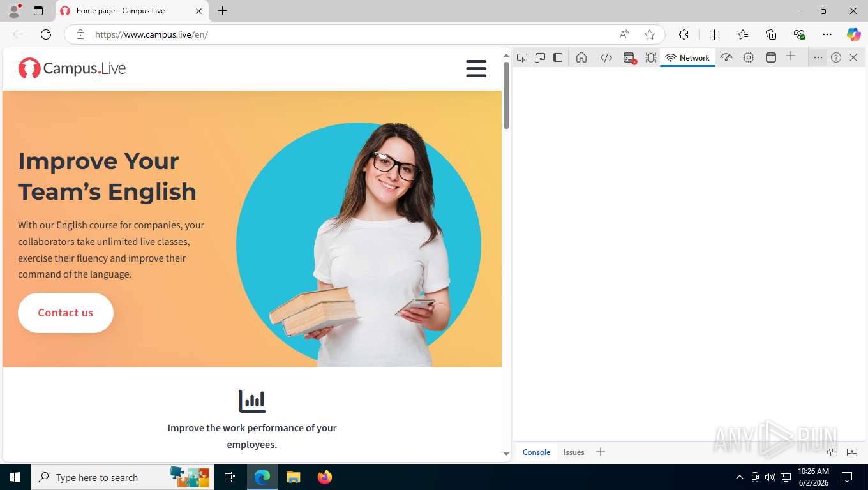
Task: Click the Contact us button
Action: (66, 313)
